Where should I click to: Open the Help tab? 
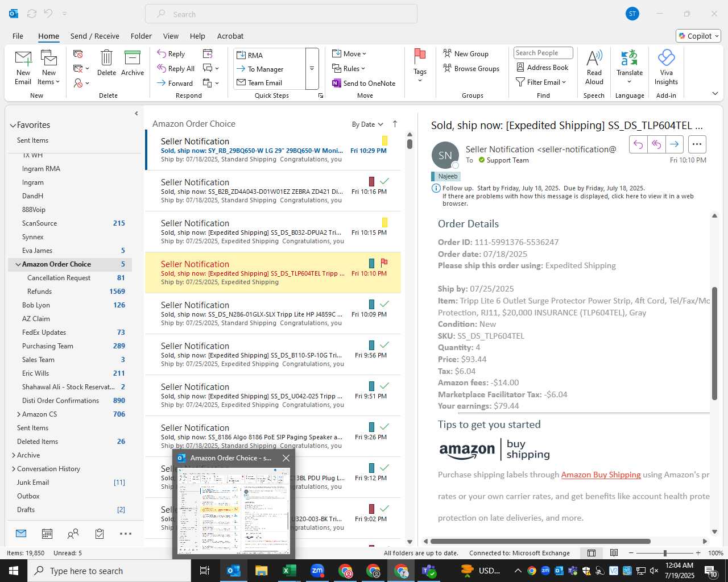click(x=197, y=36)
